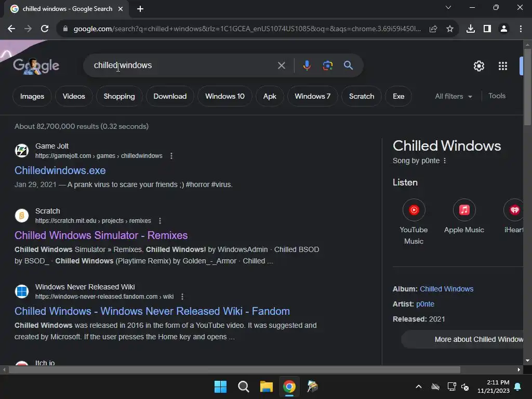Open the Chrome three-dot menu
This screenshot has height=399, width=532.
click(x=521, y=29)
